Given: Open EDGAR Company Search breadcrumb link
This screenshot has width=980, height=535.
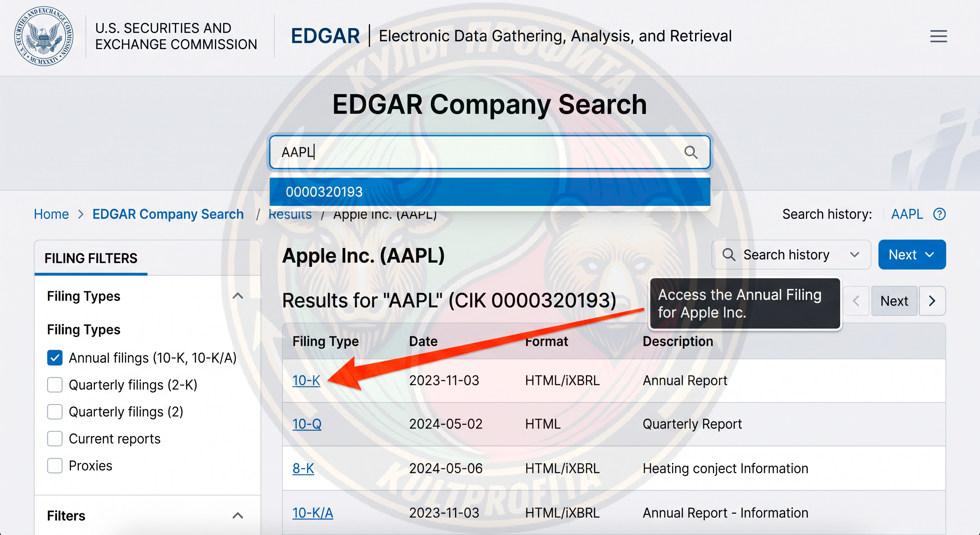Looking at the screenshot, I should 168,214.
